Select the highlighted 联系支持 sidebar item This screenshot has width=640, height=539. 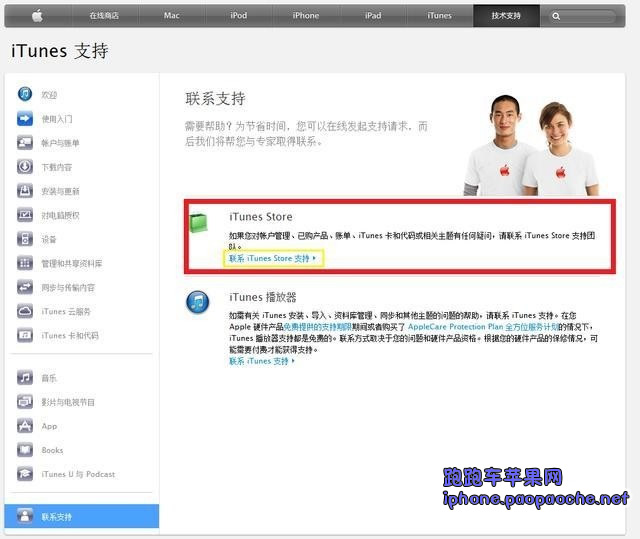82,516
